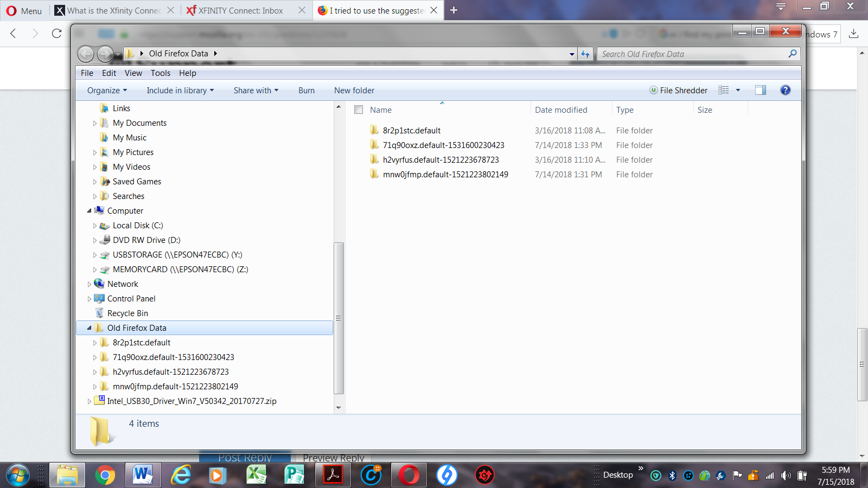Open Internet Explorer from taskbar

[181, 476]
